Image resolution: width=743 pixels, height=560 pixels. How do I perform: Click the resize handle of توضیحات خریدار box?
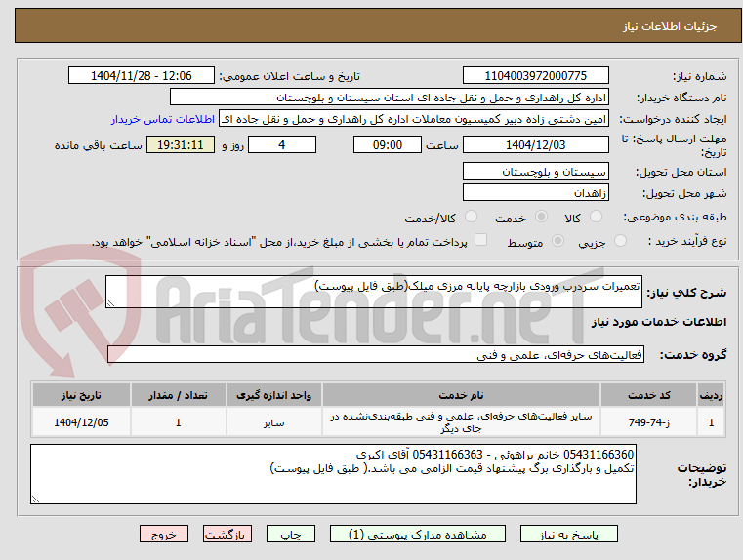click(35, 499)
